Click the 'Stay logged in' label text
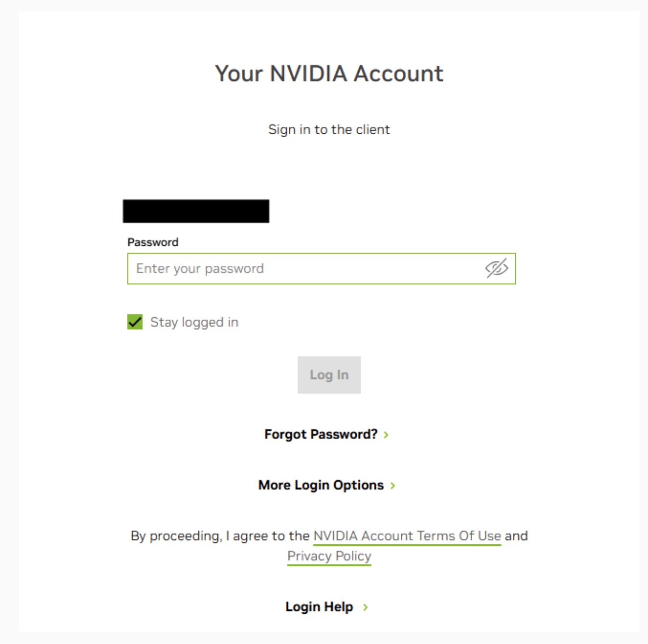The image size is (648, 644). [x=194, y=322]
